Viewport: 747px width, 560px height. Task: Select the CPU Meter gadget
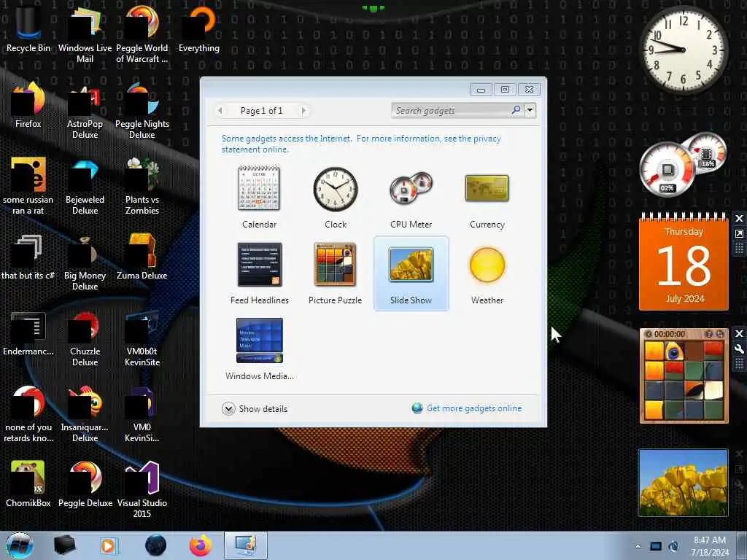pyautogui.click(x=411, y=197)
